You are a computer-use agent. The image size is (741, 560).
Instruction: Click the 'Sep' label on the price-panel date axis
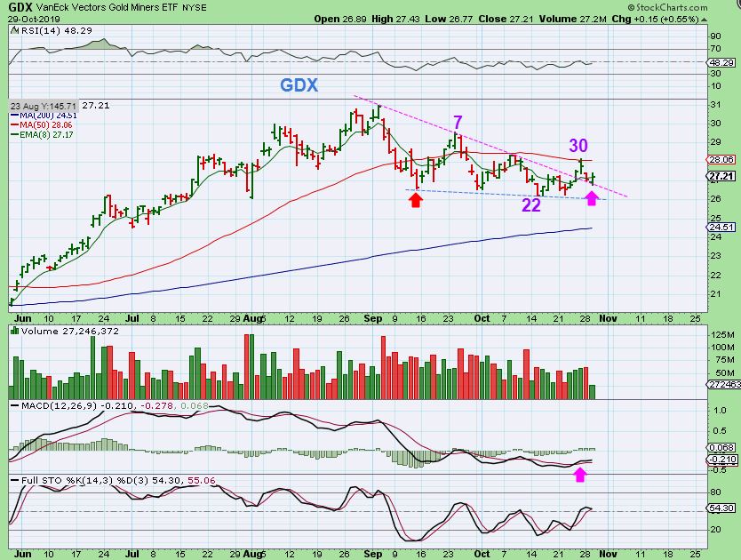tap(373, 319)
